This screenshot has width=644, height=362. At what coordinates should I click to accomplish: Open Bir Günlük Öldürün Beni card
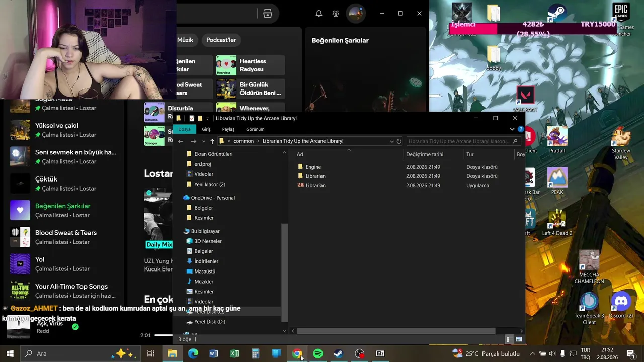pos(251,88)
